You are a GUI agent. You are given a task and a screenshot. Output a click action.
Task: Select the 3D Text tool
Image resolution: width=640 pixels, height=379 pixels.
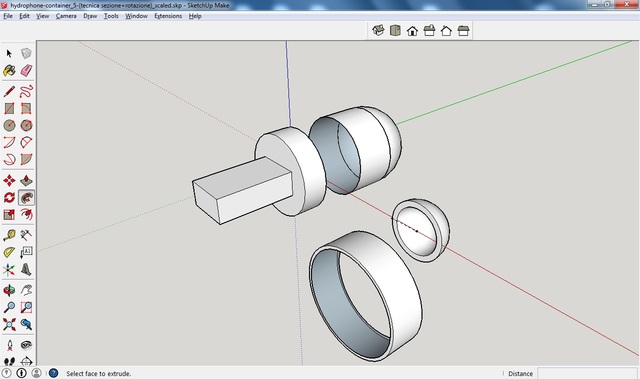[x=26, y=269]
